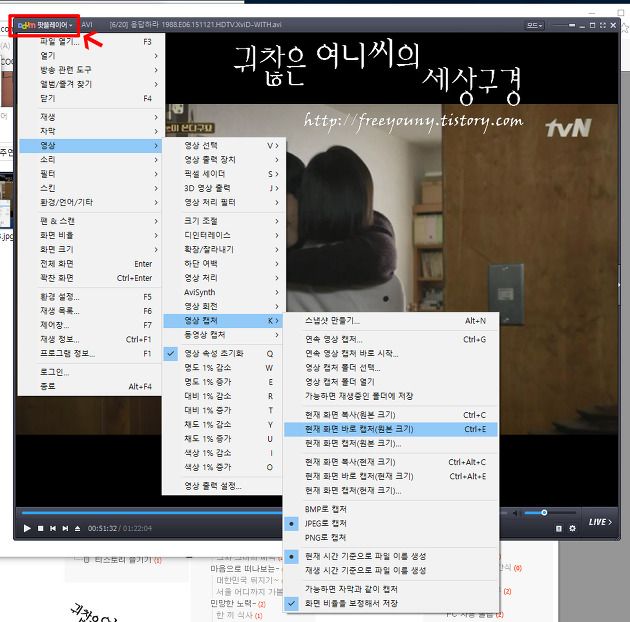Expand the 열기 submenu
The image size is (630, 622).
(x=91, y=56)
